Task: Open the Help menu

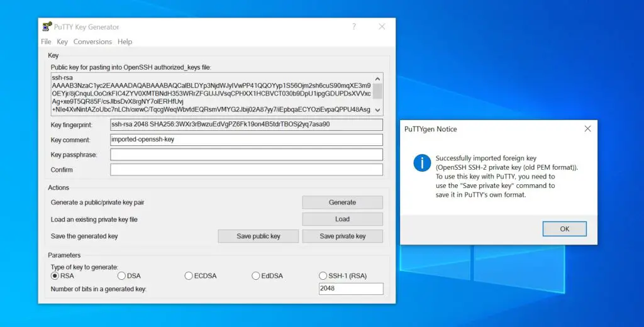Action: tap(125, 42)
